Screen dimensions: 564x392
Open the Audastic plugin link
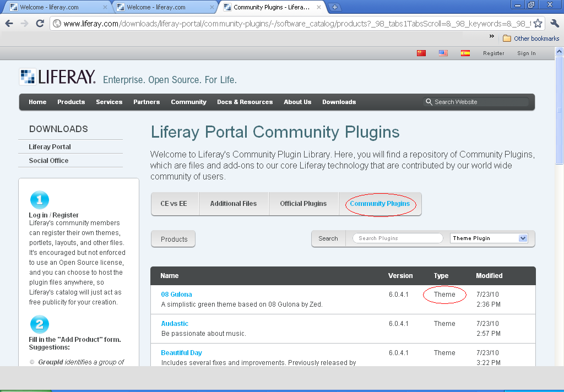coord(175,323)
